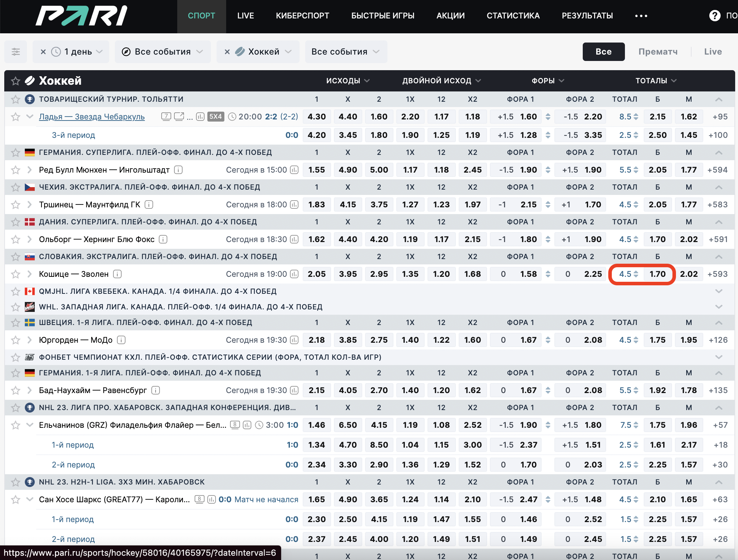
Task: Open the Ладья — Звезда Чебаркуль match link
Action: click(92, 117)
